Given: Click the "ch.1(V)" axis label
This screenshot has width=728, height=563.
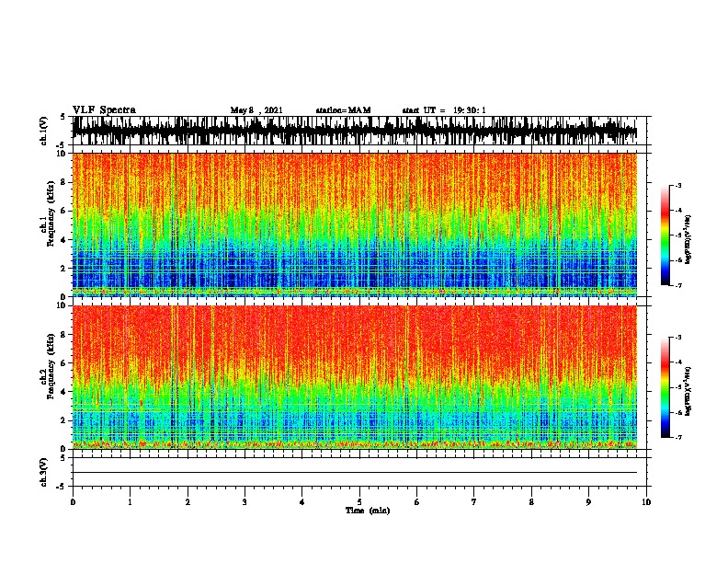Looking at the screenshot, I should (44, 131).
